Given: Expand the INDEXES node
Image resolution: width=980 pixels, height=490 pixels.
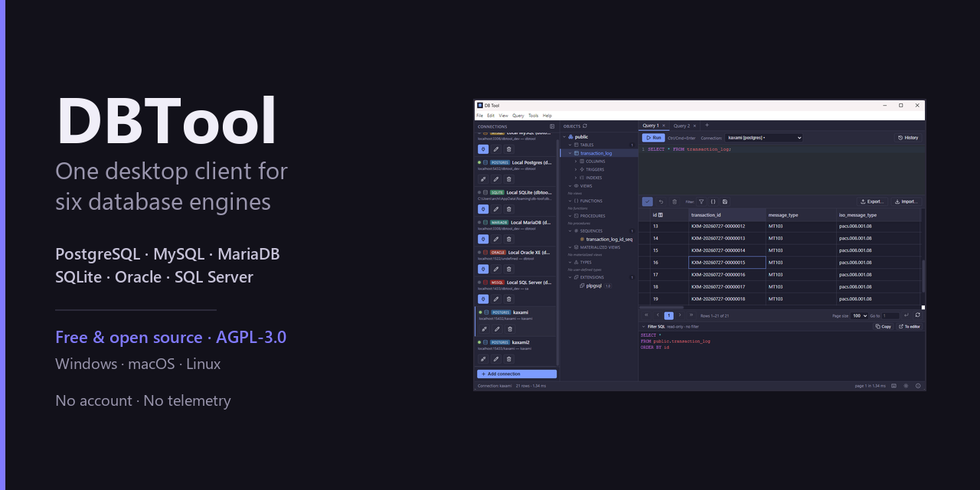Looking at the screenshot, I should [576, 178].
